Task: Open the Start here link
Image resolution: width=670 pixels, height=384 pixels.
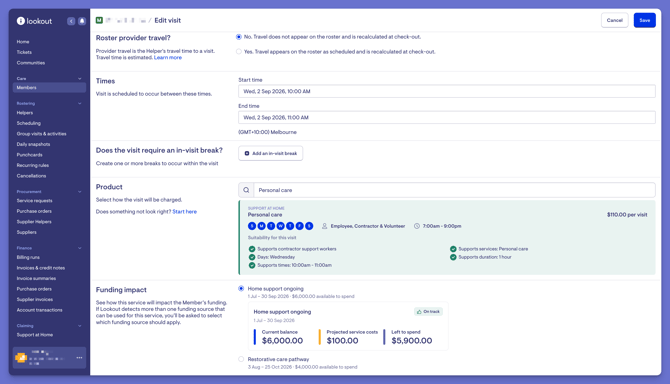Action: [x=185, y=212]
